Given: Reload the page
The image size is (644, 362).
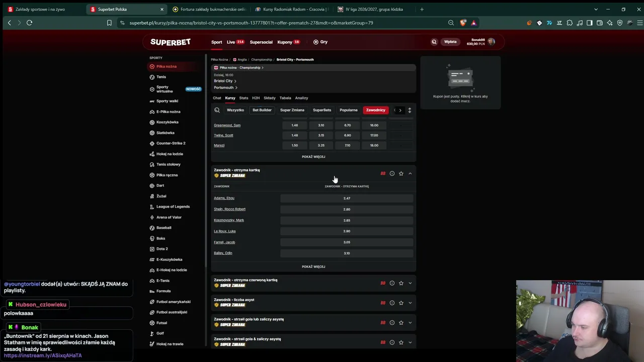Looking at the screenshot, I should [29, 23].
